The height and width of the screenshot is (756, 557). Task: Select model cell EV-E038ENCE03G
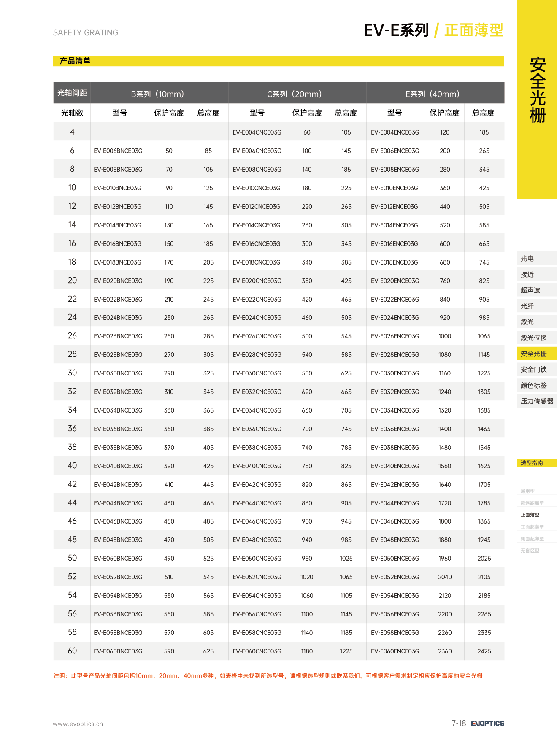[395, 448]
